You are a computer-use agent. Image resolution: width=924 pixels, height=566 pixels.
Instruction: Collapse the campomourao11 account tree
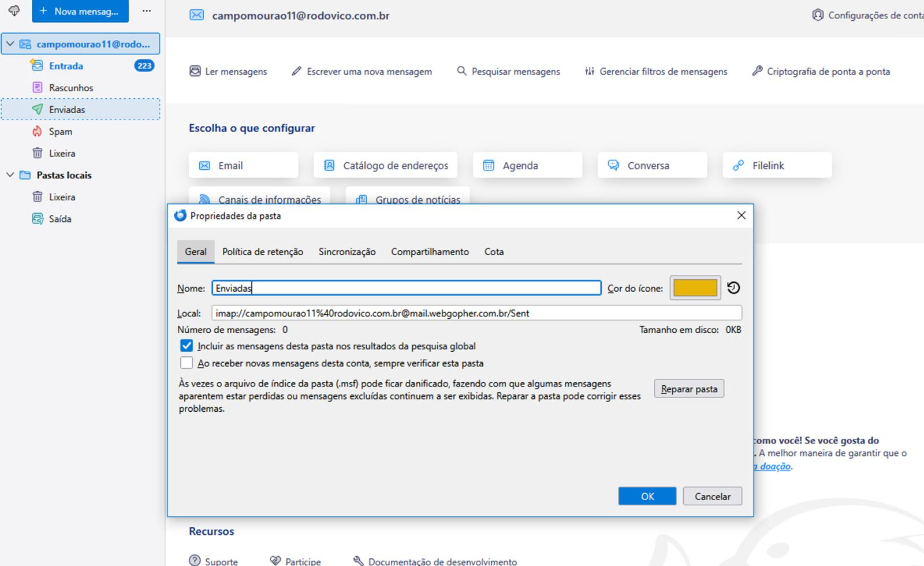click(10, 44)
